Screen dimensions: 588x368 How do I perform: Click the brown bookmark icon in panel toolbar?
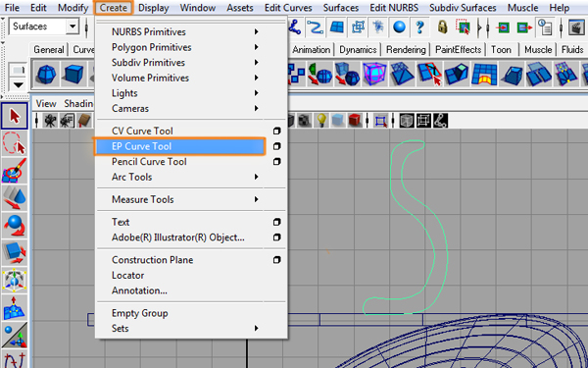click(85, 121)
